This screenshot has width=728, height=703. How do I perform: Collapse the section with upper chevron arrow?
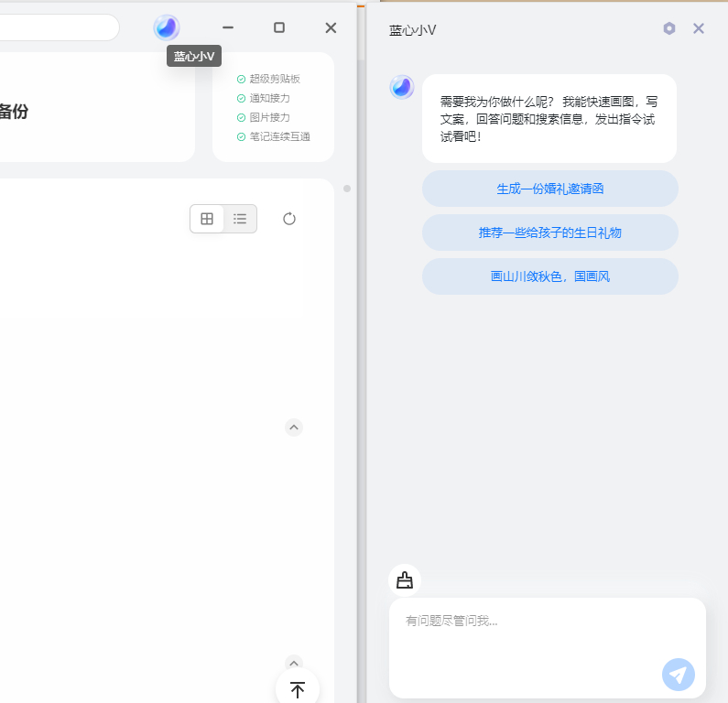294,427
